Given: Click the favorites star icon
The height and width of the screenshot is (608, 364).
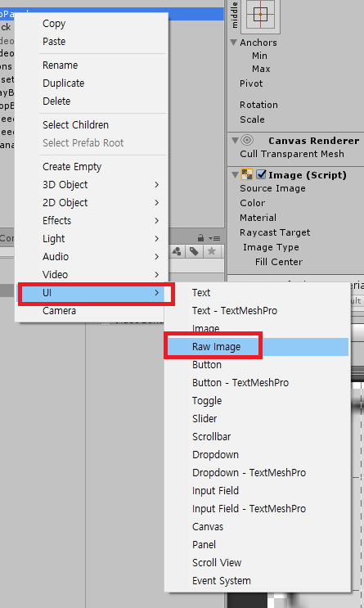Looking at the screenshot, I should tap(212, 251).
